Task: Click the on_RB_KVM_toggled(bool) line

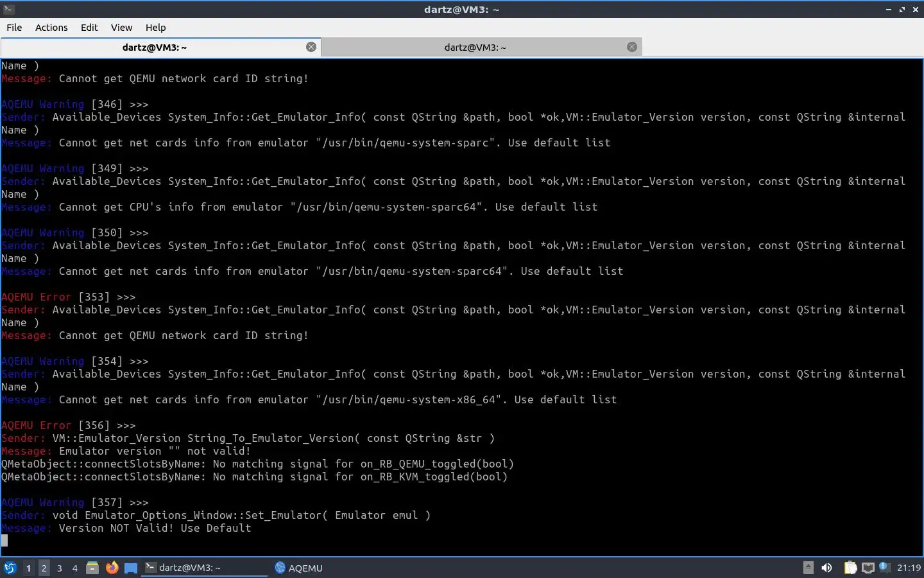Action: pyautogui.click(x=255, y=477)
